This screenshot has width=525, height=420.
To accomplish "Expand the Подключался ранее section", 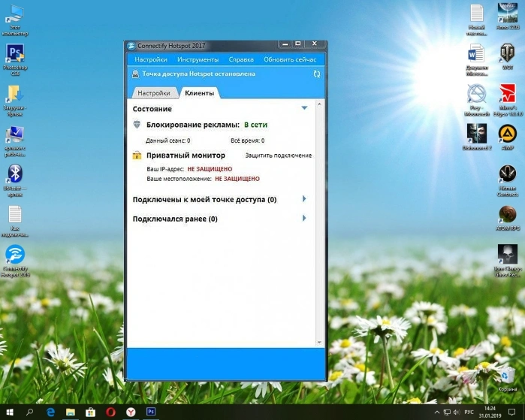I will [304, 219].
